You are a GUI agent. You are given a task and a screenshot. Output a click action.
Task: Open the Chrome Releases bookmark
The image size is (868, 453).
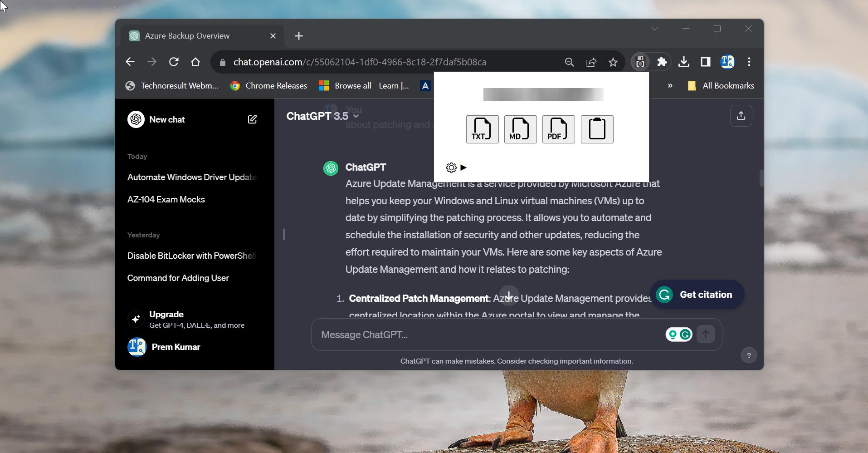[268, 85]
